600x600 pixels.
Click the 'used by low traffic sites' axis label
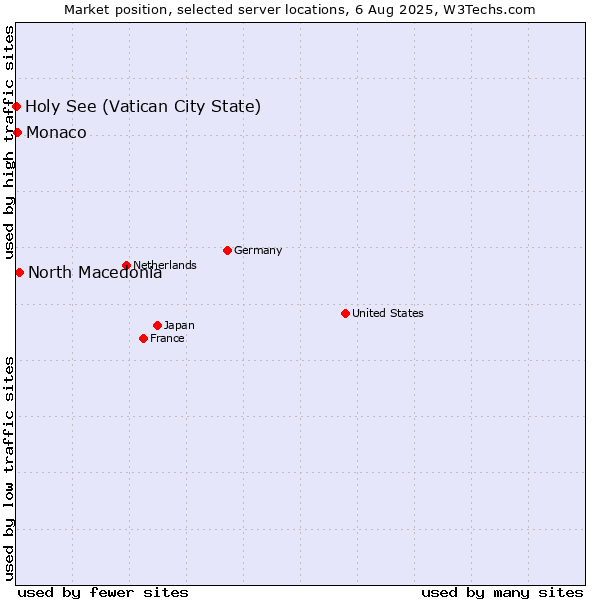(x=8, y=469)
